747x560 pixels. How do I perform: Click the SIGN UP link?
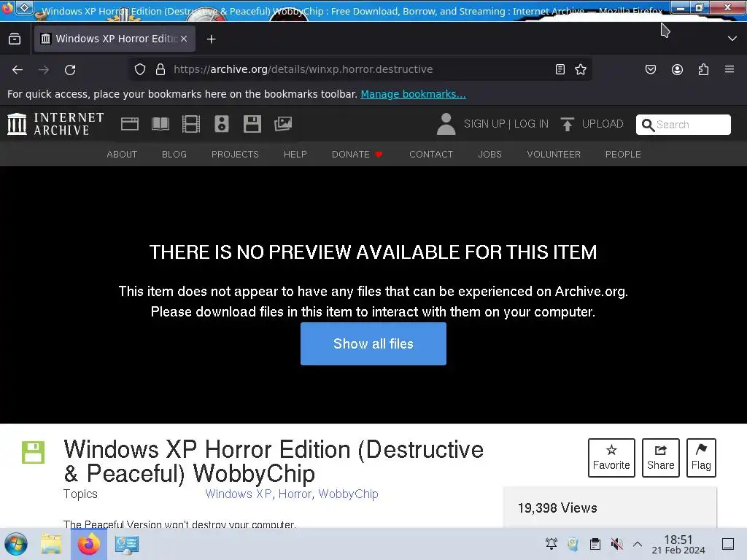click(484, 124)
